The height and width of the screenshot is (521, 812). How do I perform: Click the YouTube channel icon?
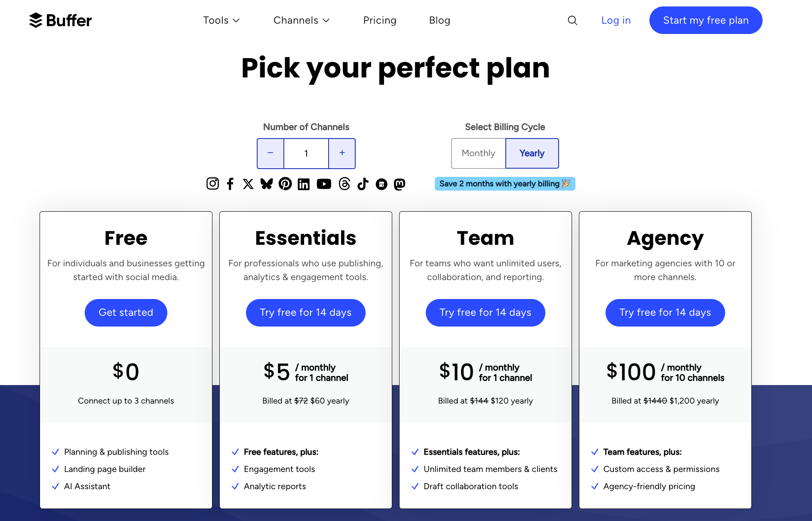pyautogui.click(x=324, y=184)
